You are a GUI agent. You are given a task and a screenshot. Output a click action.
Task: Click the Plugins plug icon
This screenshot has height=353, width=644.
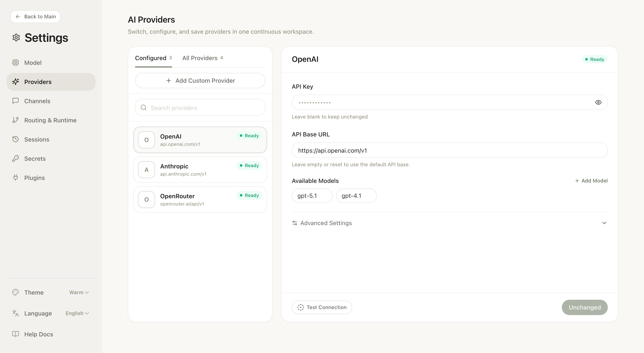point(16,178)
